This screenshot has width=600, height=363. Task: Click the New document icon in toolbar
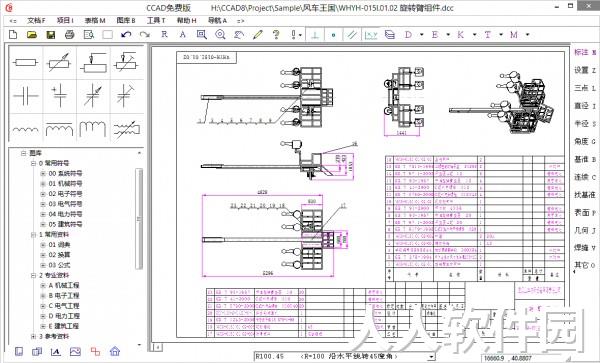13,35
